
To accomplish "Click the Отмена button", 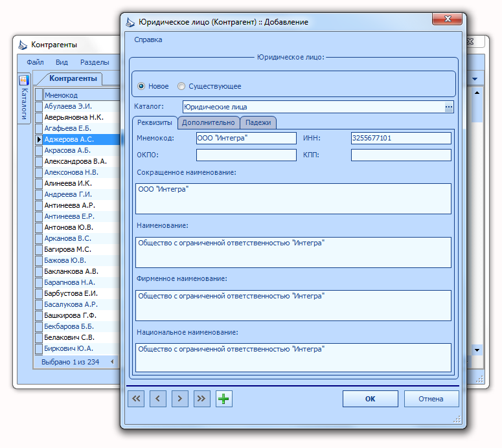I will [431, 399].
